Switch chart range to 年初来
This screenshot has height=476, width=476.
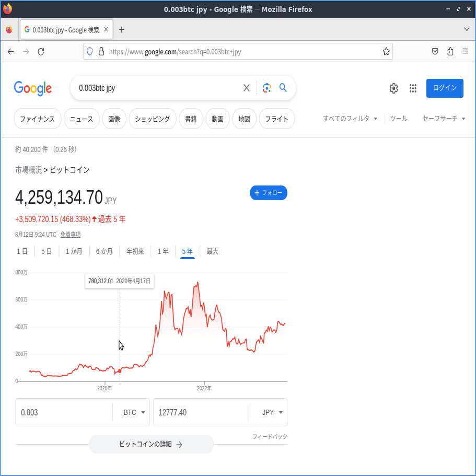coord(135,251)
